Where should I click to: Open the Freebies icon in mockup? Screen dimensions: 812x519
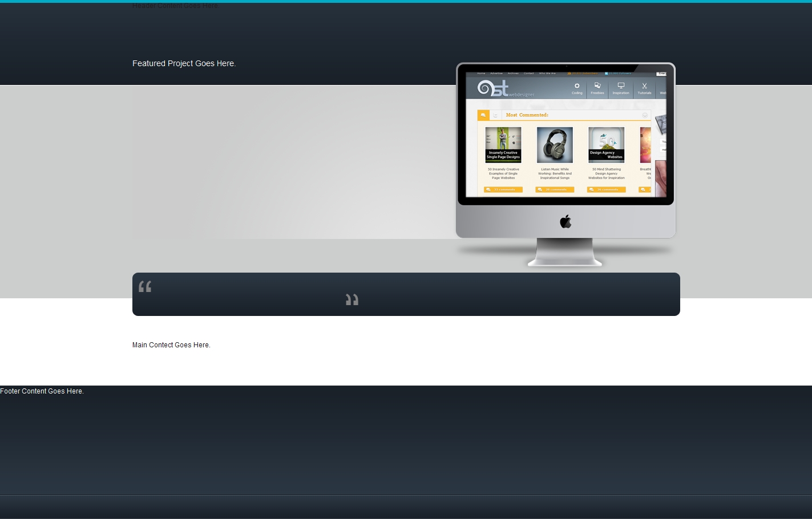[597, 86]
